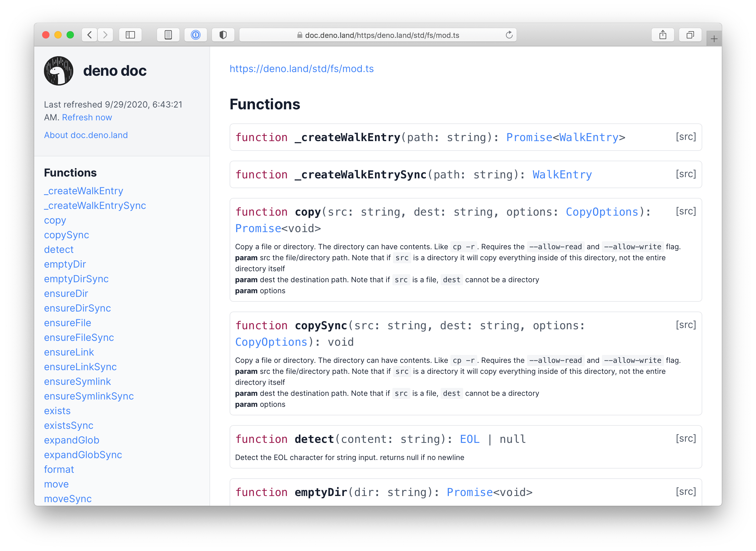Image resolution: width=756 pixels, height=551 pixels.
Task: Open Reader view icon in toolbar
Action: (x=168, y=35)
